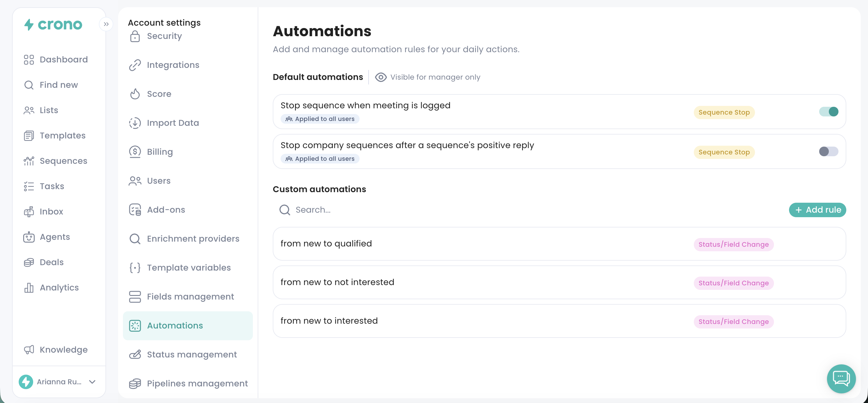Click the Import Data download icon
Screen dimensions: 868x403
(x=135, y=123)
